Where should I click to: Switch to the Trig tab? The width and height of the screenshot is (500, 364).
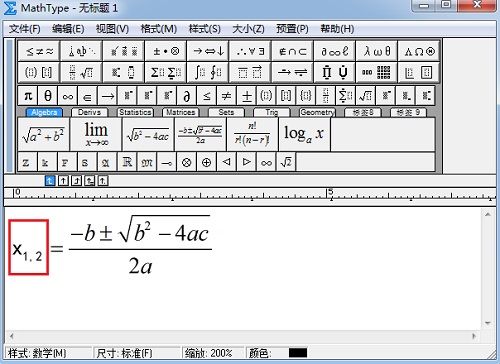272,112
